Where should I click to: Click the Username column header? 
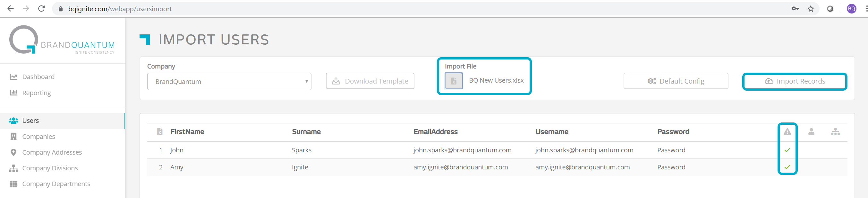pyautogui.click(x=552, y=132)
